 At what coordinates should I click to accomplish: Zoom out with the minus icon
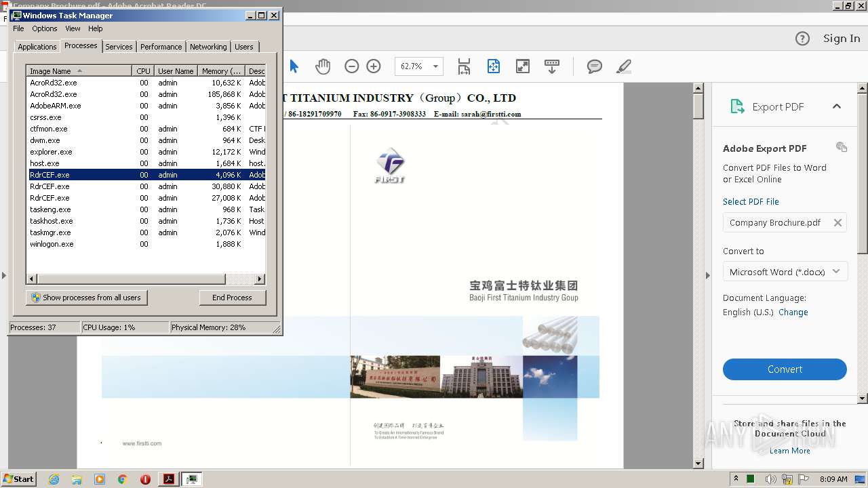pyautogui.click(x=351, y=66)
